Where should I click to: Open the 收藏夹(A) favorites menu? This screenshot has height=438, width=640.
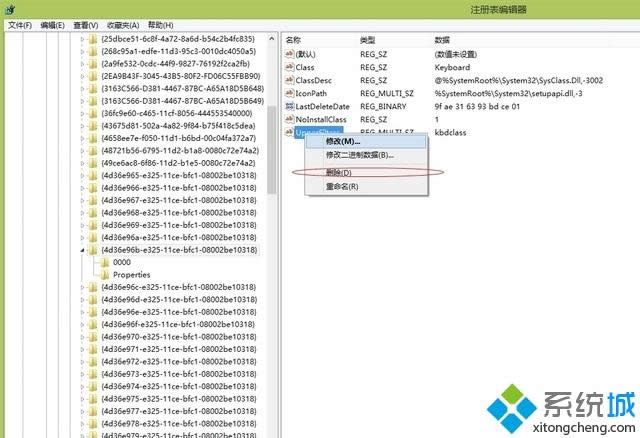pos(123,24)
